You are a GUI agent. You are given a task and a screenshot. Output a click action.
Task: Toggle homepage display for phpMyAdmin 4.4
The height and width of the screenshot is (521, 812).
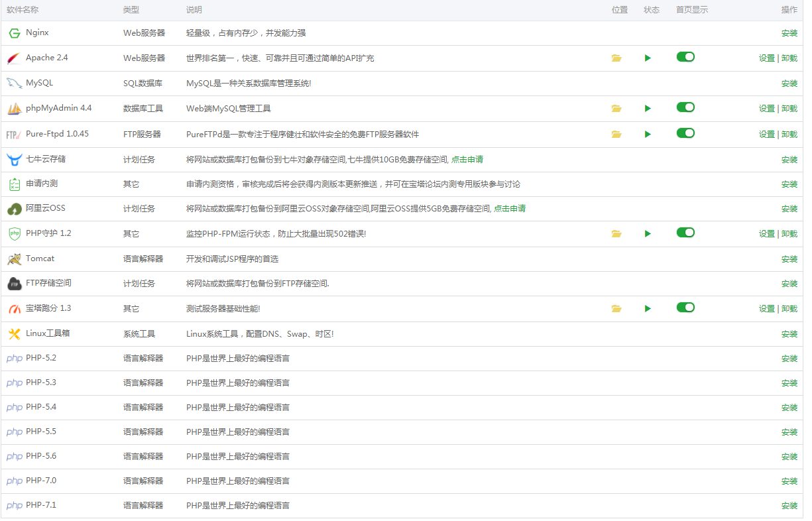click(685, 107)
